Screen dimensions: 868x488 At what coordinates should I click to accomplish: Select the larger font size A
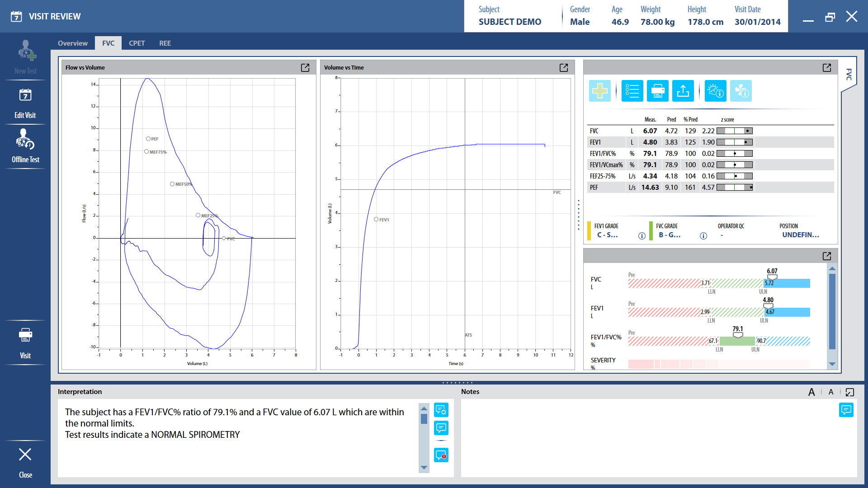811,392
